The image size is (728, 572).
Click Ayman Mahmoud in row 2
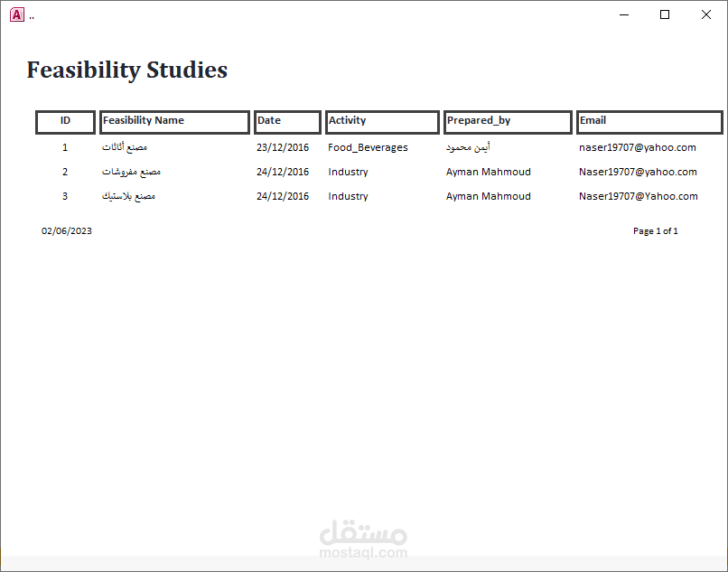point(489,172)
